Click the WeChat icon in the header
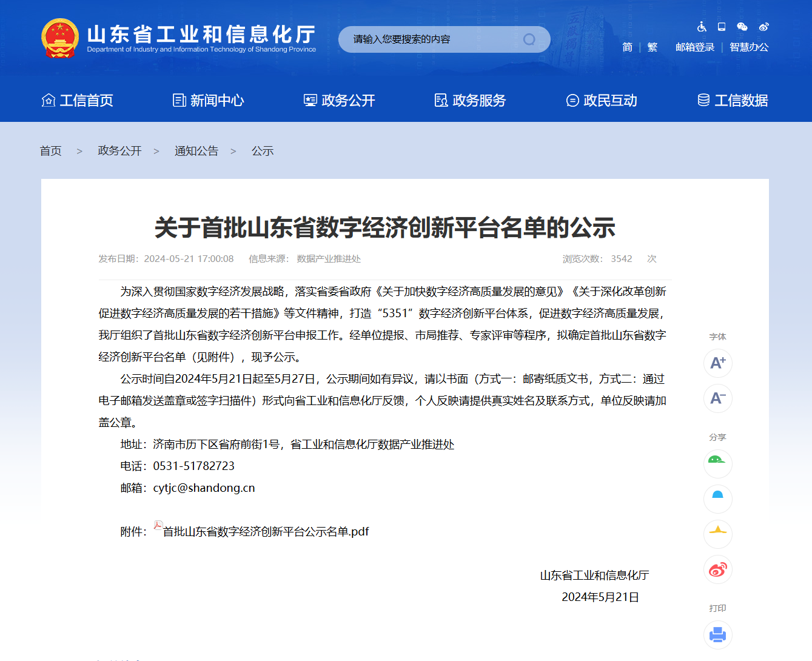This screenshot has height=661, width=812. tap(742, 27)
